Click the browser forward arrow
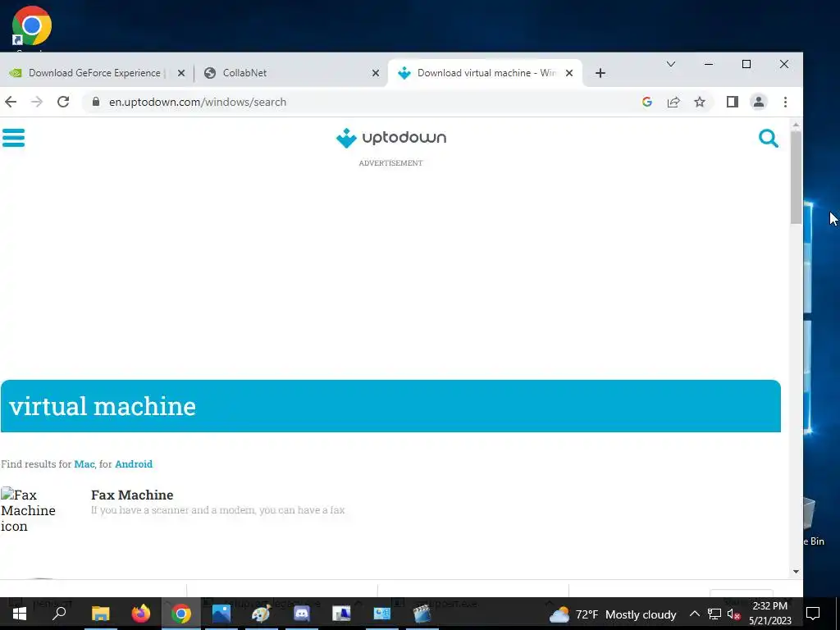840x630 pixels. [x=36, y=102]
